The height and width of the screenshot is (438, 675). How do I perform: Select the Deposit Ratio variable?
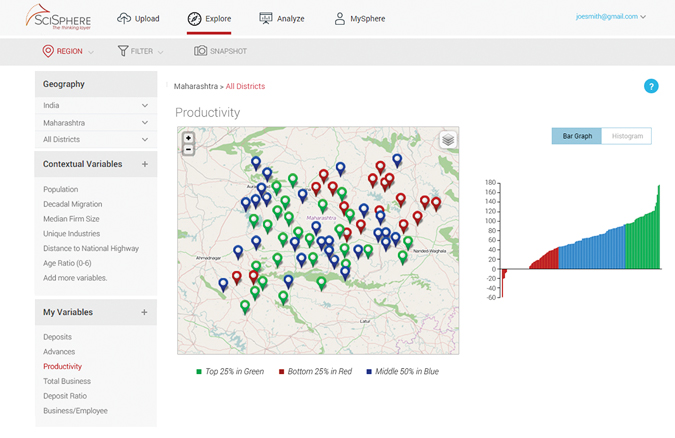65,396
